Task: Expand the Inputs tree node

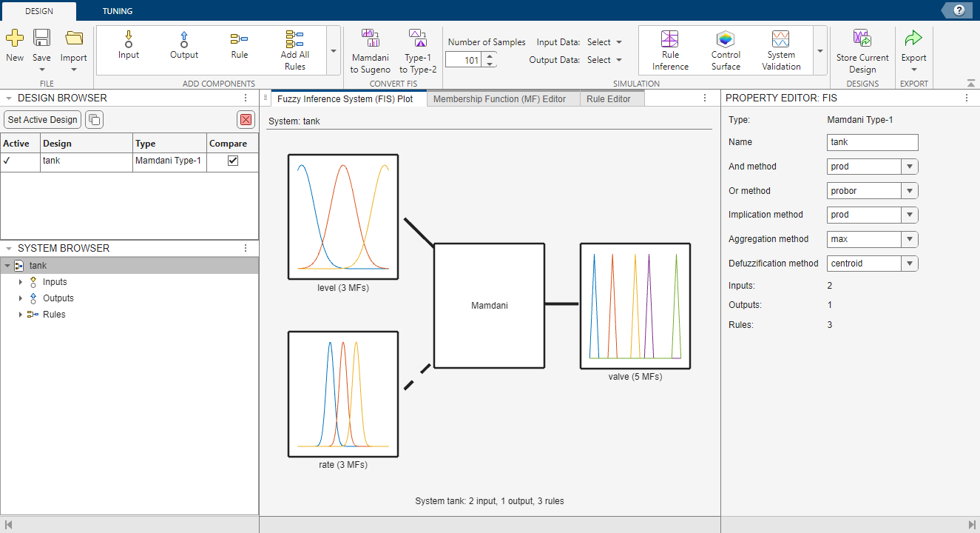Action: click(20, 281)
